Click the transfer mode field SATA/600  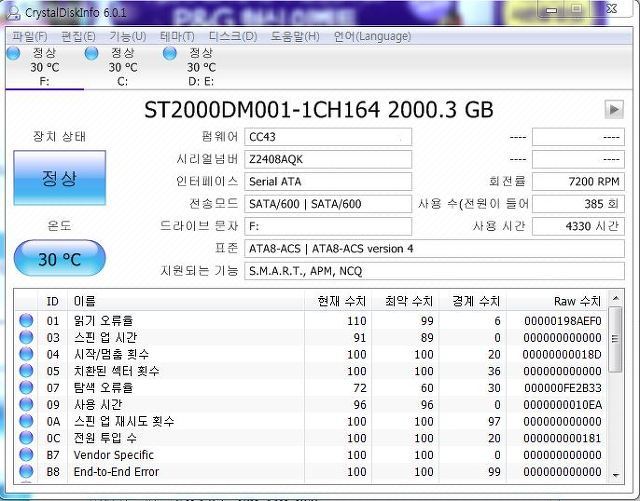coord(328,204)
